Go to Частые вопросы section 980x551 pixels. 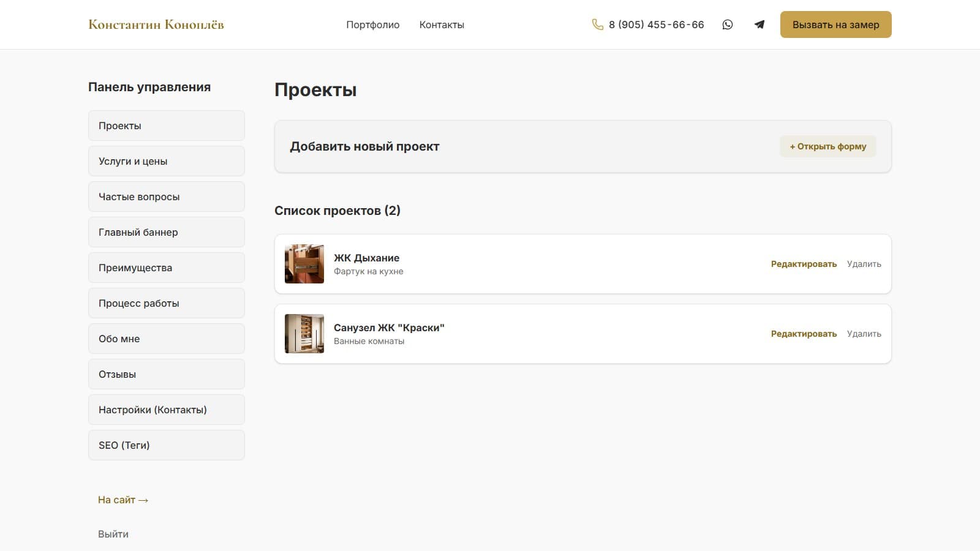[x=167, y=197]
